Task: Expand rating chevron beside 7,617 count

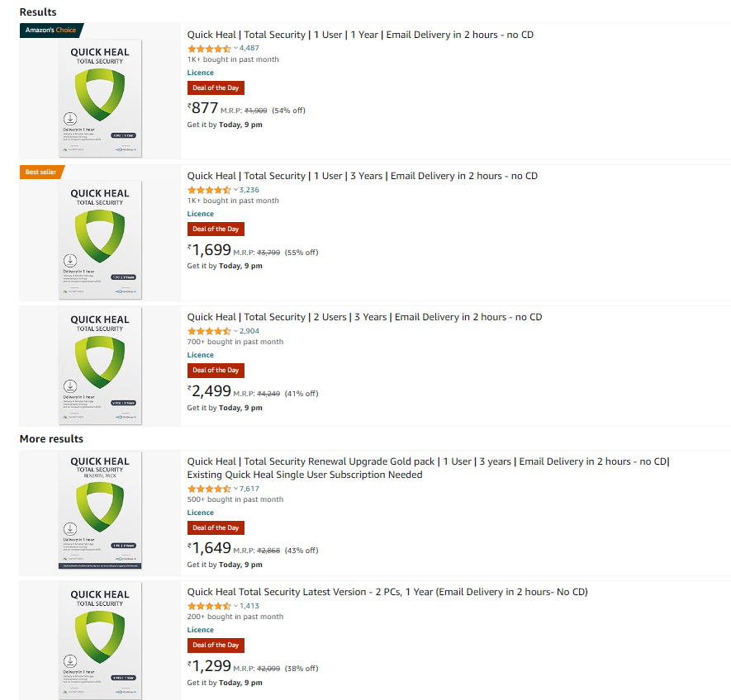Action: tap(235, 489)
